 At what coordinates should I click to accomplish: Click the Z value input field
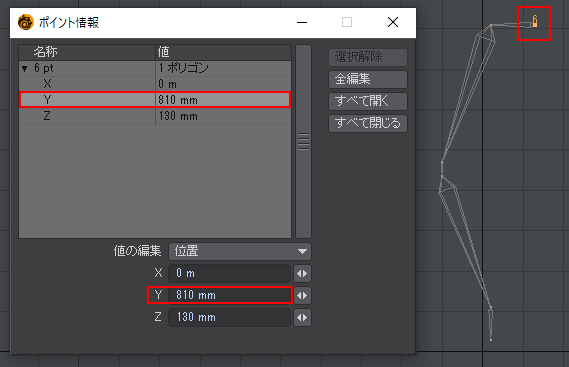tap(230, 317)
